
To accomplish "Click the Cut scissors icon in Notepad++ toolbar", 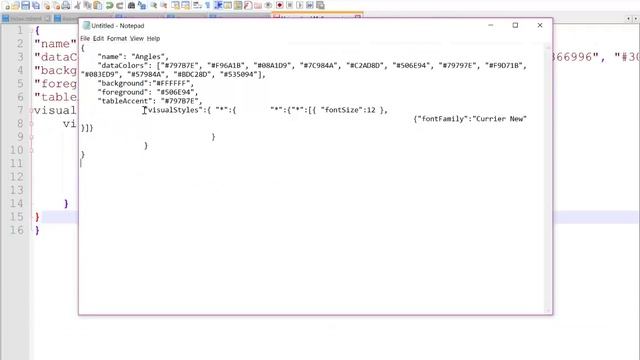I will pos(77,5).
